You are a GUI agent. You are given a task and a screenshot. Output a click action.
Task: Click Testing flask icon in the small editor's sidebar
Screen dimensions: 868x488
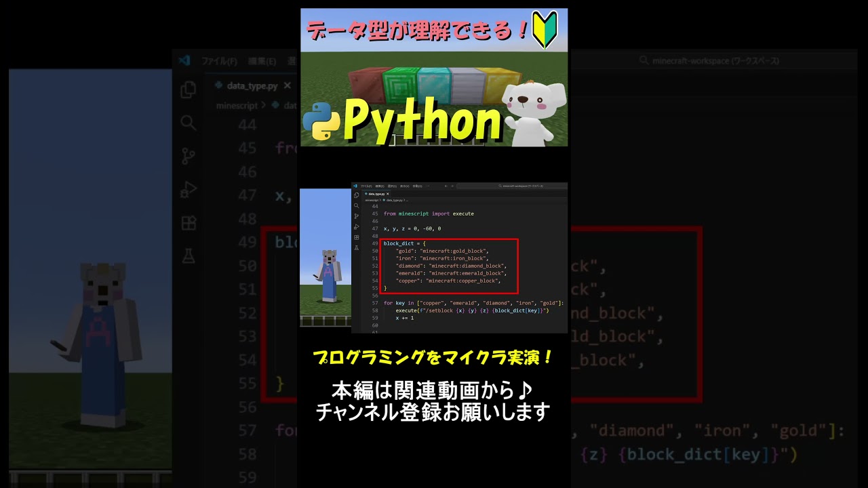(357, 248)
